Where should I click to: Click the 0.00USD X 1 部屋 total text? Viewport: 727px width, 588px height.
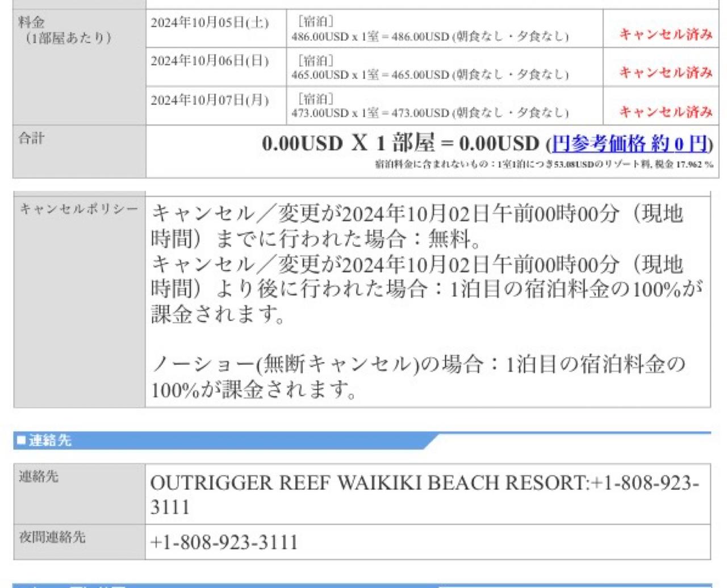[400, 144]
